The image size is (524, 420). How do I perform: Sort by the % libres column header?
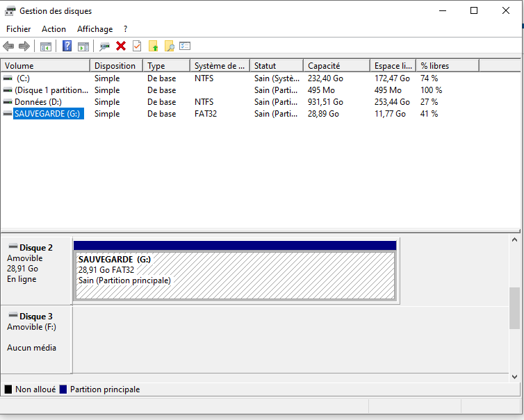click(x=448, y=66)
